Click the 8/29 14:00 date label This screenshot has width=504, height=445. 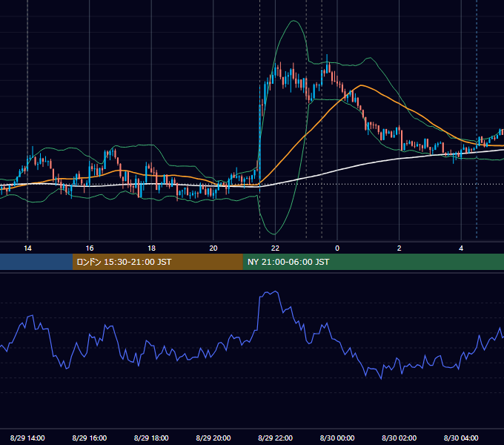pos(27,438)
